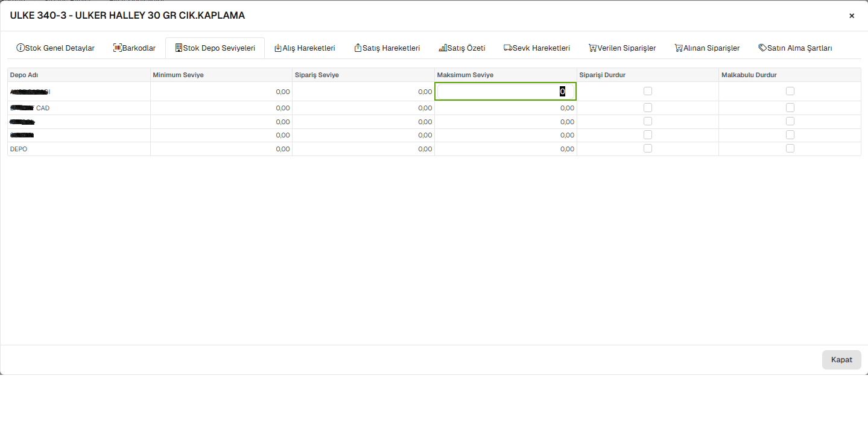Click the truck icon for Sevk Hareketleri
868x440 pixels.
click(x=508, y=48)
